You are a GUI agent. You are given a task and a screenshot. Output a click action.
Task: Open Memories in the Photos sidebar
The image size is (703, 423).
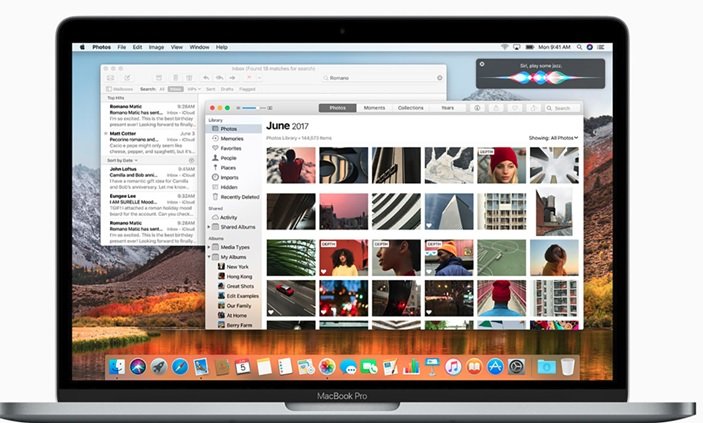(x=231, y=138)
